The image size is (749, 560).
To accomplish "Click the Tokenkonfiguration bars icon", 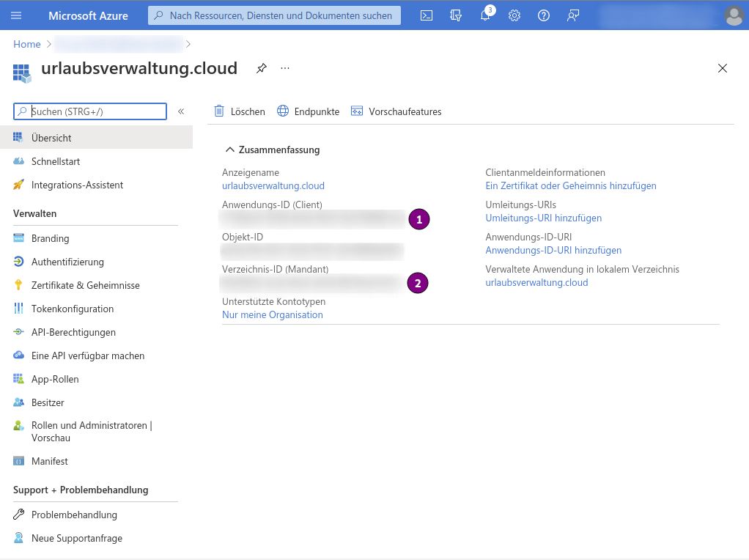I will click(18, 308).
